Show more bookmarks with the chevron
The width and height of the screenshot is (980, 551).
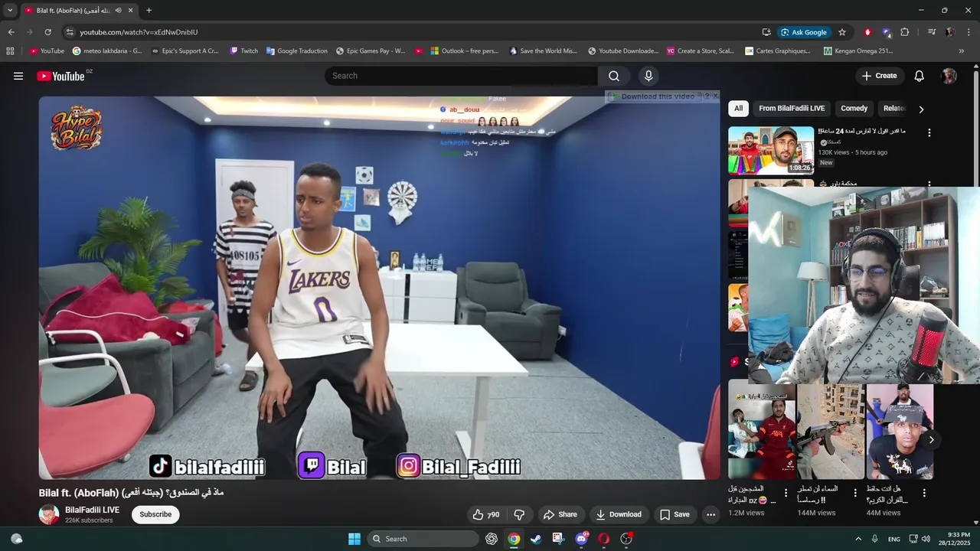(962, 51)
